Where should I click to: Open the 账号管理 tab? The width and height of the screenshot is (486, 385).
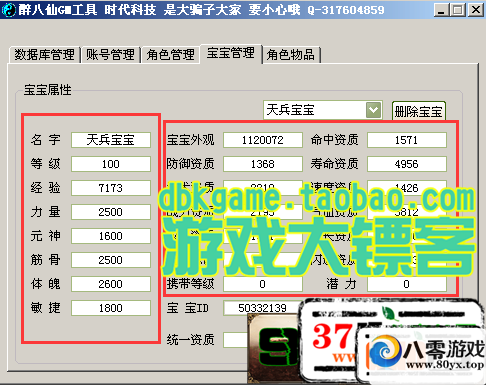coord(110,55)
